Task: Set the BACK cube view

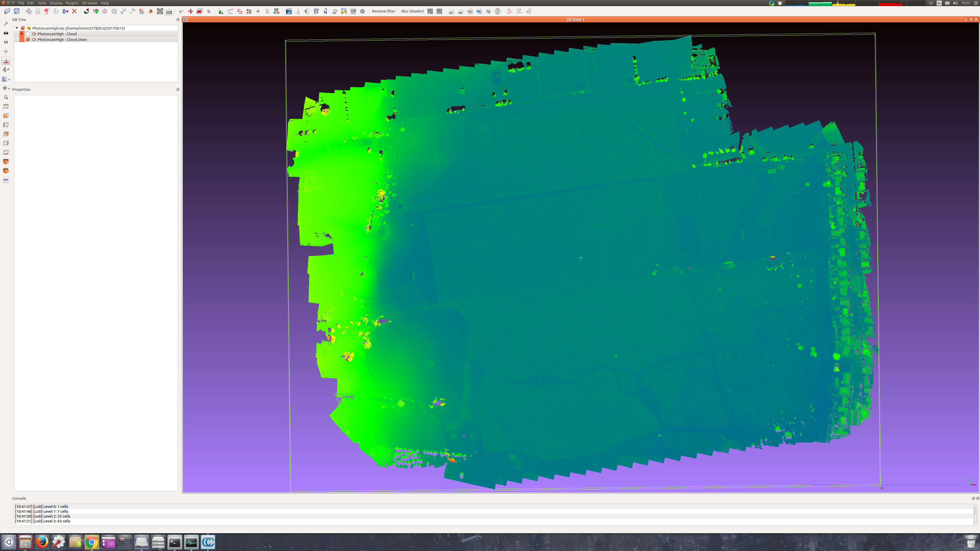Action: (x=6, y=171)
